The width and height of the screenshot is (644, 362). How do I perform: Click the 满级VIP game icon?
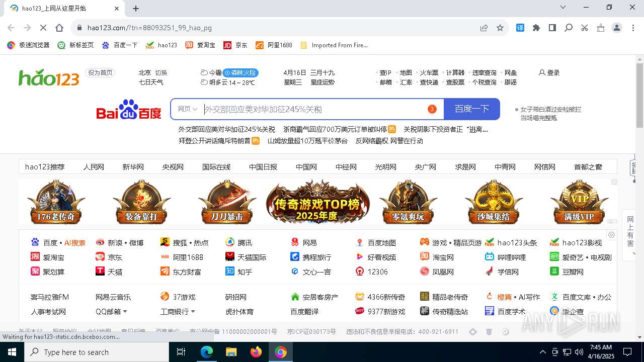point(579,202)
